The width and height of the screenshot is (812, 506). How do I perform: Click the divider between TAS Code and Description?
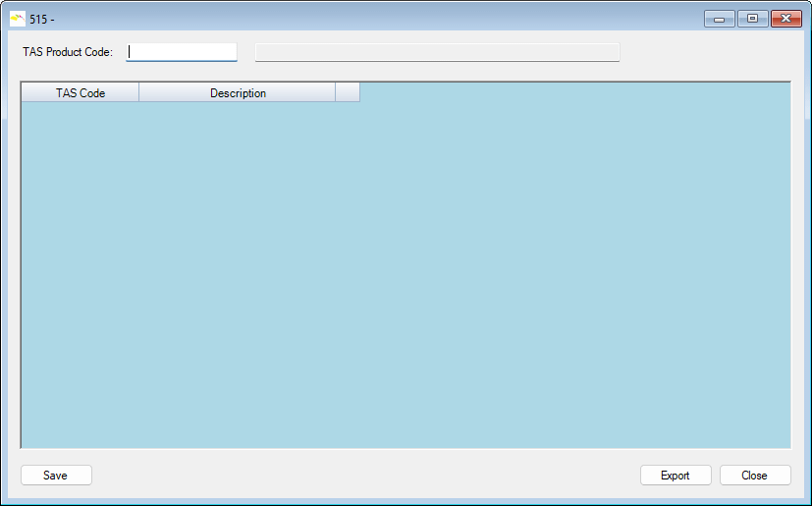pos(139,93)
